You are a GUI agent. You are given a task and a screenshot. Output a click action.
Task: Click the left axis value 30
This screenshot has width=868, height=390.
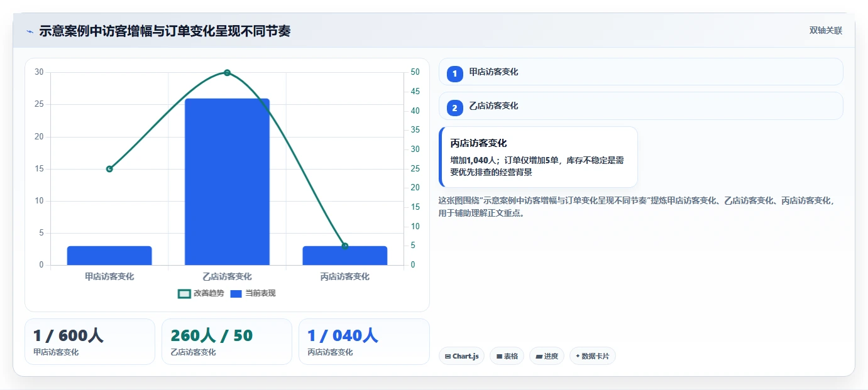tap(39, 72)
